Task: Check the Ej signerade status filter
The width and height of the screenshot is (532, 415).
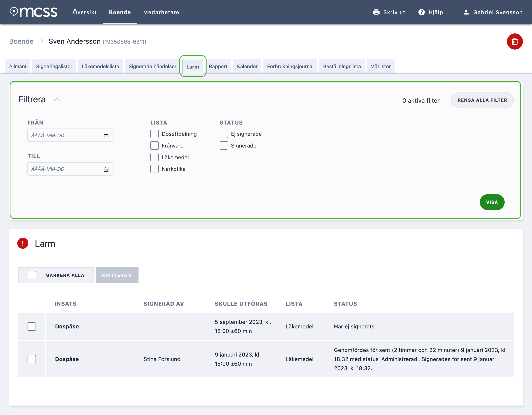Action: coord(224,134)
